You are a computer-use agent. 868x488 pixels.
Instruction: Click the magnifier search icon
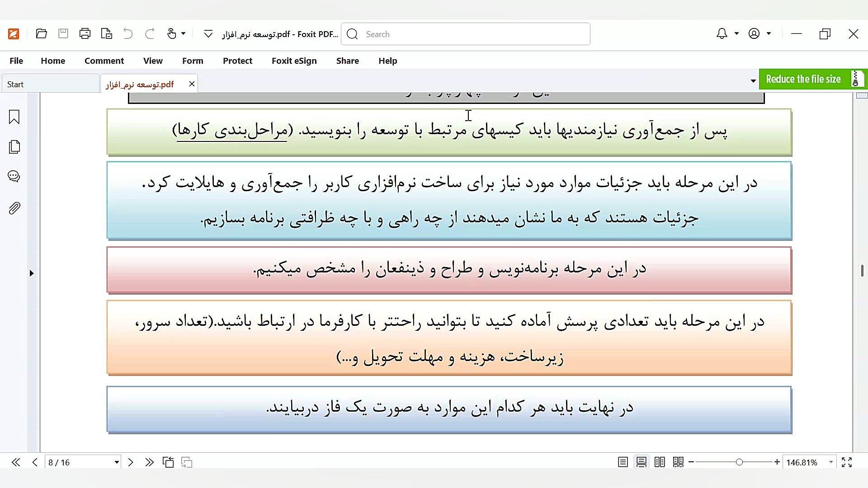(353, 34)
